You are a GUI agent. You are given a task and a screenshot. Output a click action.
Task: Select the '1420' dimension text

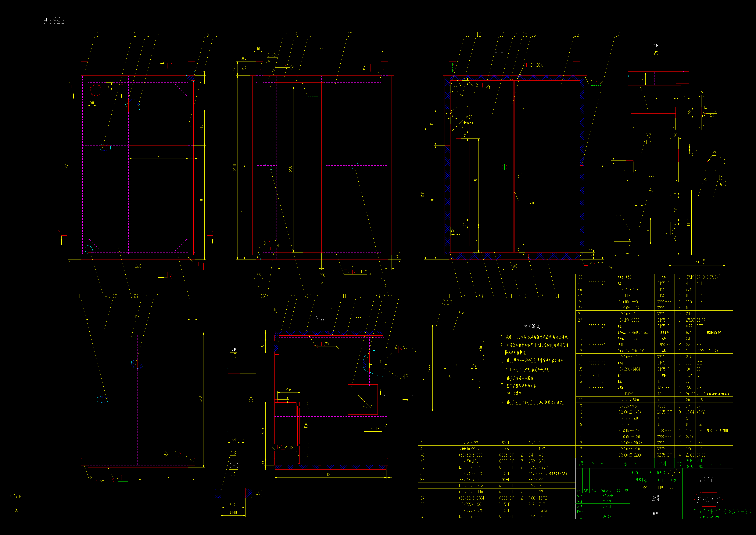[x=322, y=49]
